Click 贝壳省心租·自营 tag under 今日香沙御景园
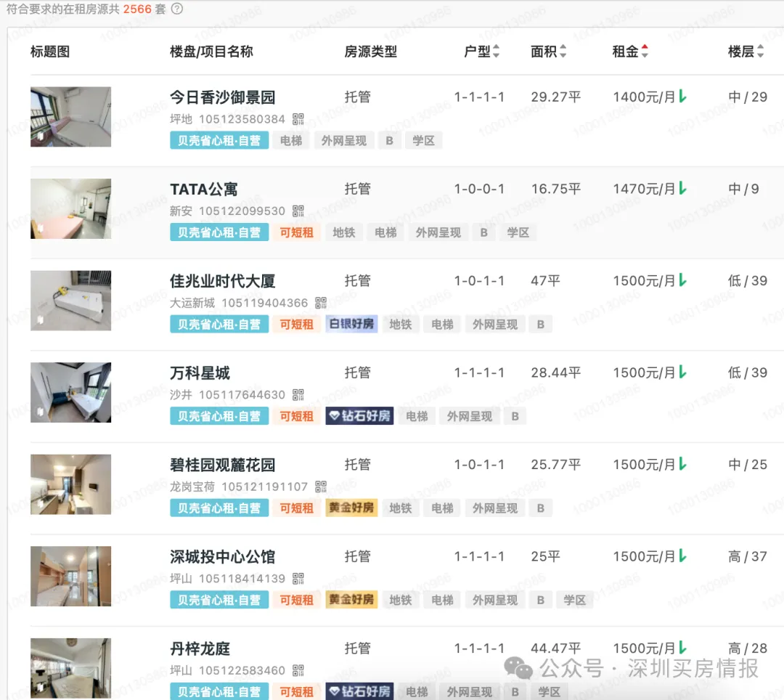 click(x=219, y=140)
